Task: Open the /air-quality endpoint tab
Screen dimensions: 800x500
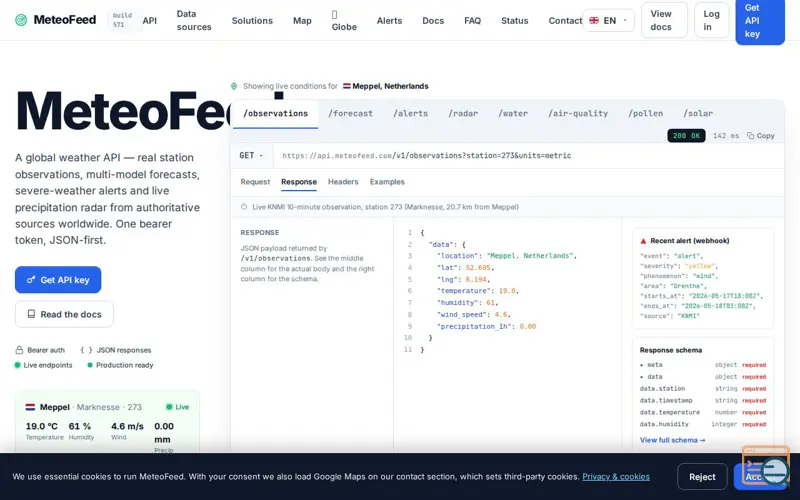Action: pyautogui.click(x=578, y=113)
